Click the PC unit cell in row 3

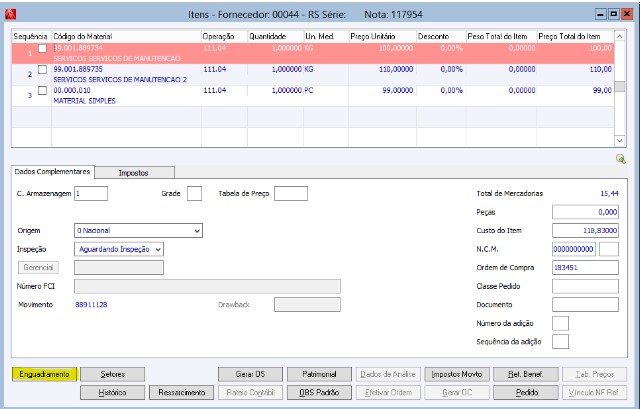[309, 90]
